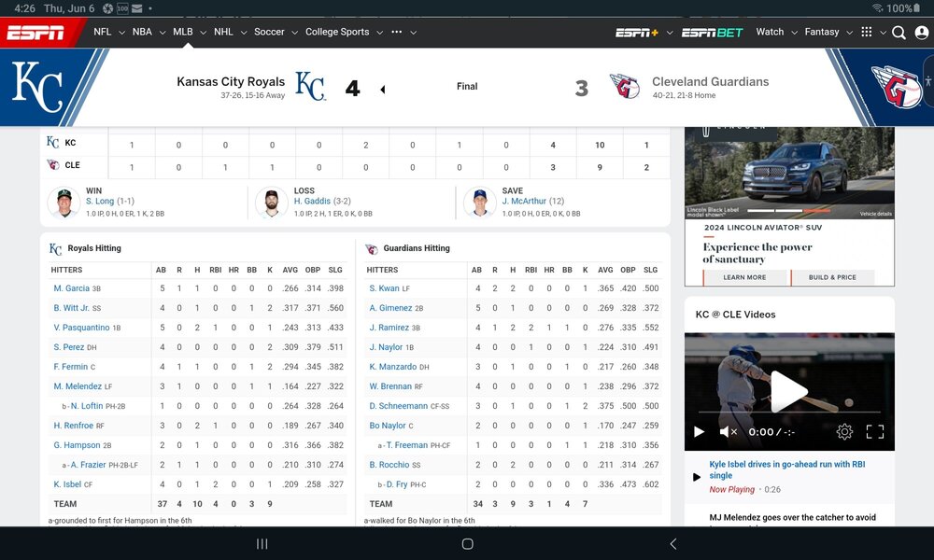Expand the Fantasy dropdown arrow
This screenshot has width=934, height=560.
pos(849,33)
